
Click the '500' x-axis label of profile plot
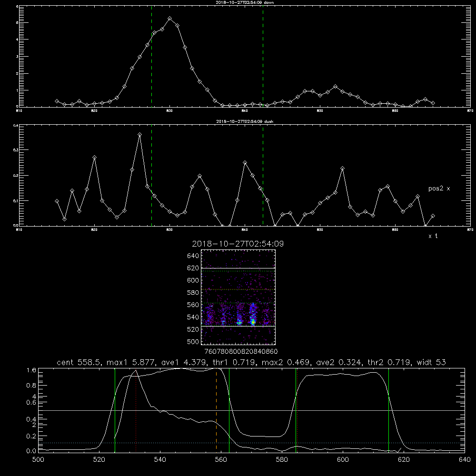point(38,460)
